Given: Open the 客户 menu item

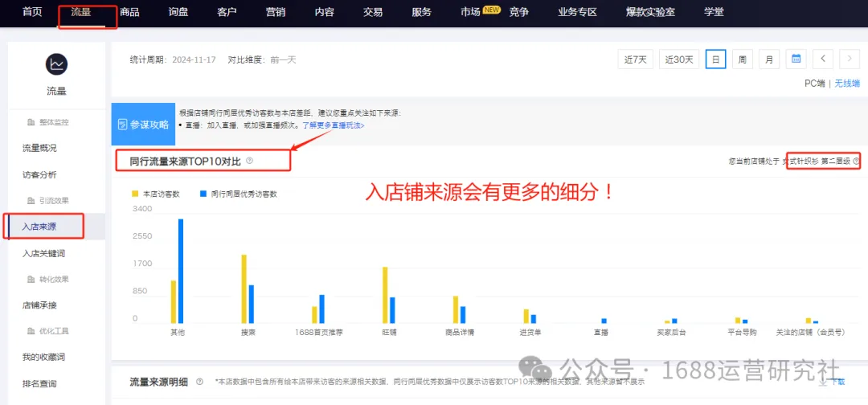Looking at the screenshot, I should point(227,11).
